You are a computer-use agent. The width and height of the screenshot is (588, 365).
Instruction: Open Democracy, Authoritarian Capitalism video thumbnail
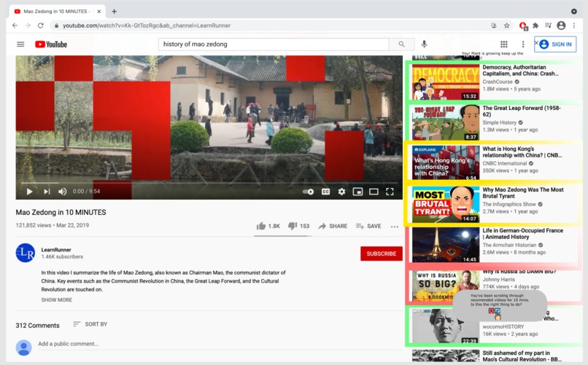446,82
